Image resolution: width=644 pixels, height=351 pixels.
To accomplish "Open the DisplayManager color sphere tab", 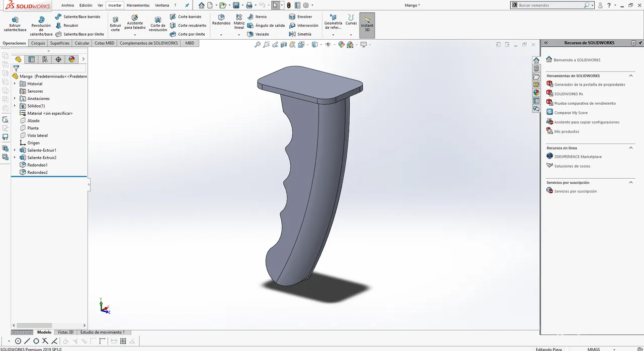I will (x=71, y=59).
